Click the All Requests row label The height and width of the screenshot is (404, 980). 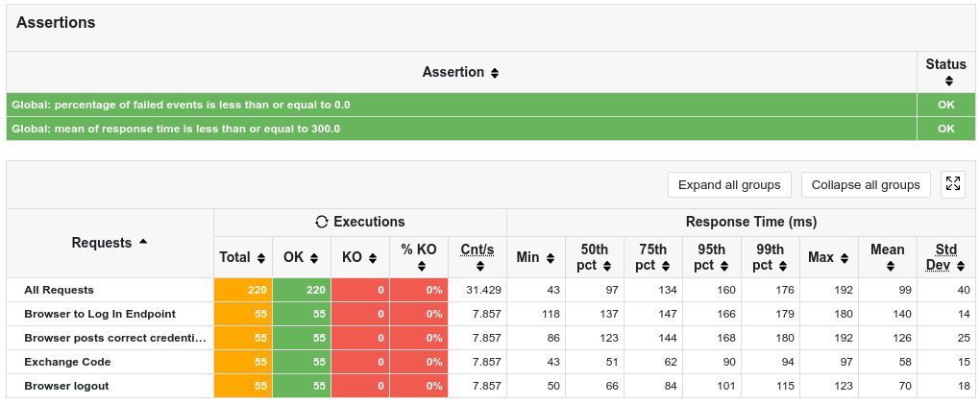[59, 290]
